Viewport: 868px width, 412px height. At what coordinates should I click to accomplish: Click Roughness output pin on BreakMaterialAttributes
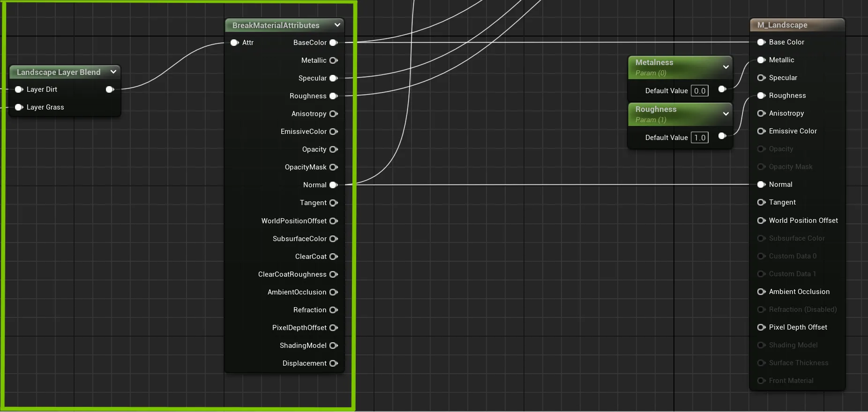point(334,96)
